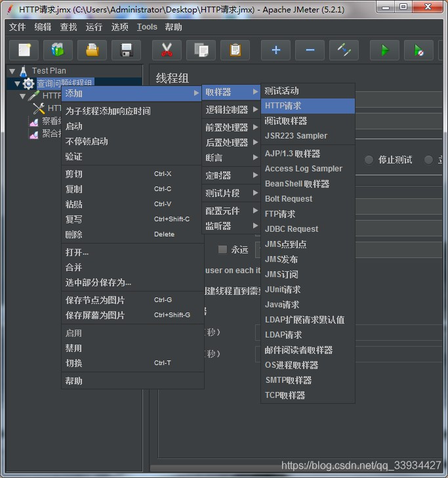Select JDBC Request sampler
This screenshot has height=478, width=448.
click(x=308, y=229)
